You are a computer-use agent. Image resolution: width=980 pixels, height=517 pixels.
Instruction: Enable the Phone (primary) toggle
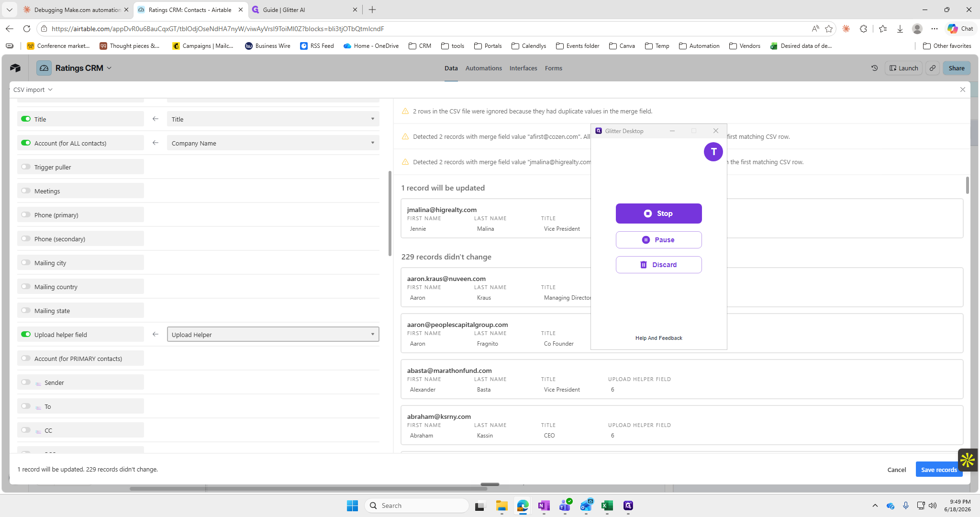tap(26, 214)
